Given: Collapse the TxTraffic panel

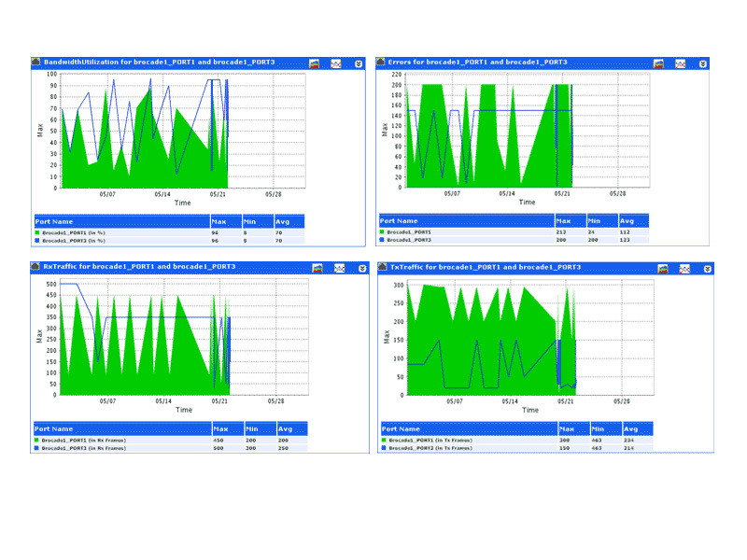Looking at the screenshot, I should 708,269.
